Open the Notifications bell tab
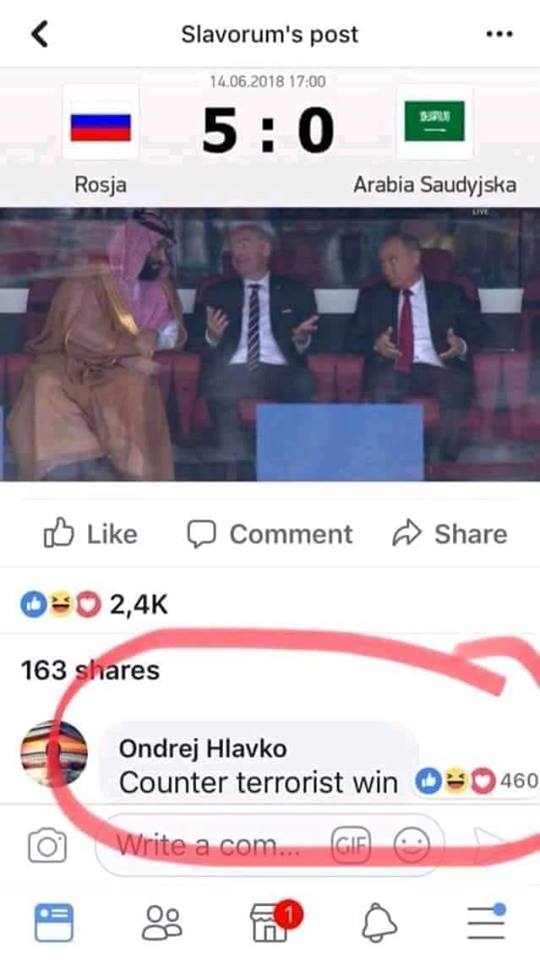The height and width of the screenshot is (960, 540). pyautogui.click(x=380, y=923)
